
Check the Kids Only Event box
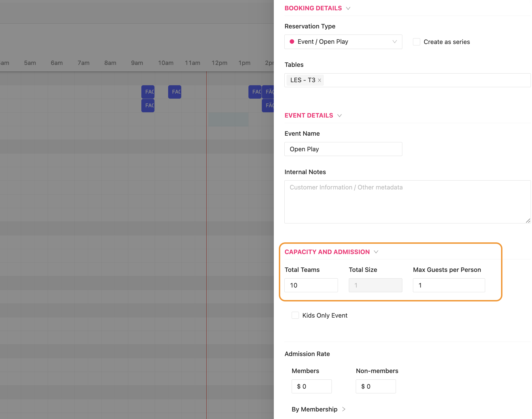tap(295, 315)
